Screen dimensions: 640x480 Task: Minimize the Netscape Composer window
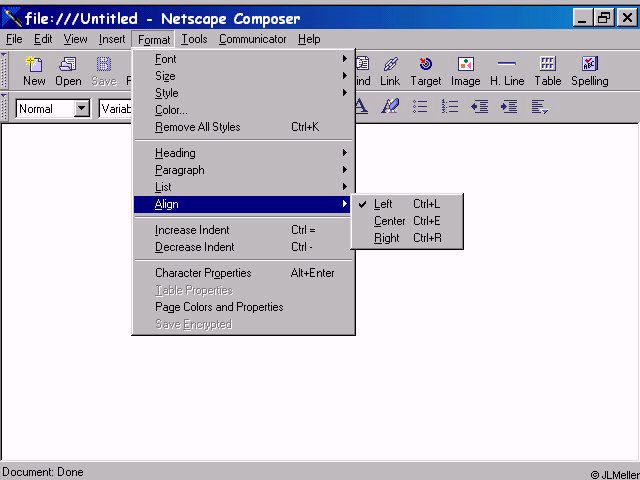pyautogui.click(x=582, y=18)
